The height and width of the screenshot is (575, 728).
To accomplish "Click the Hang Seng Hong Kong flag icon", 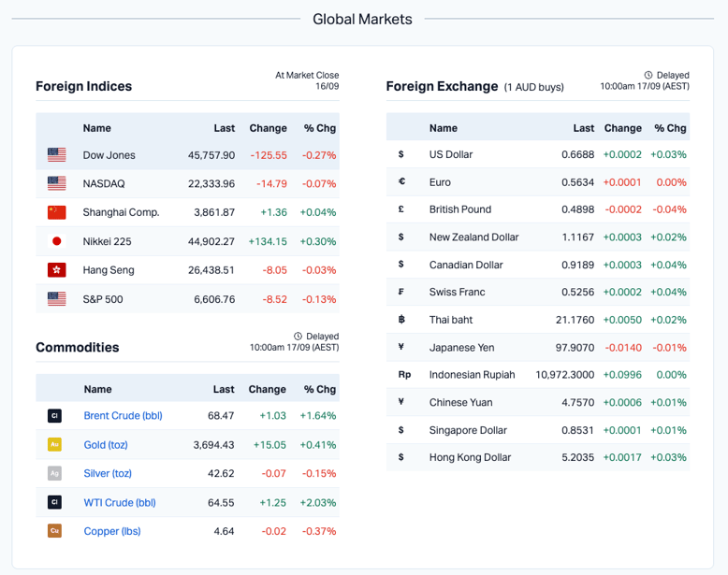I will [56, 270].
